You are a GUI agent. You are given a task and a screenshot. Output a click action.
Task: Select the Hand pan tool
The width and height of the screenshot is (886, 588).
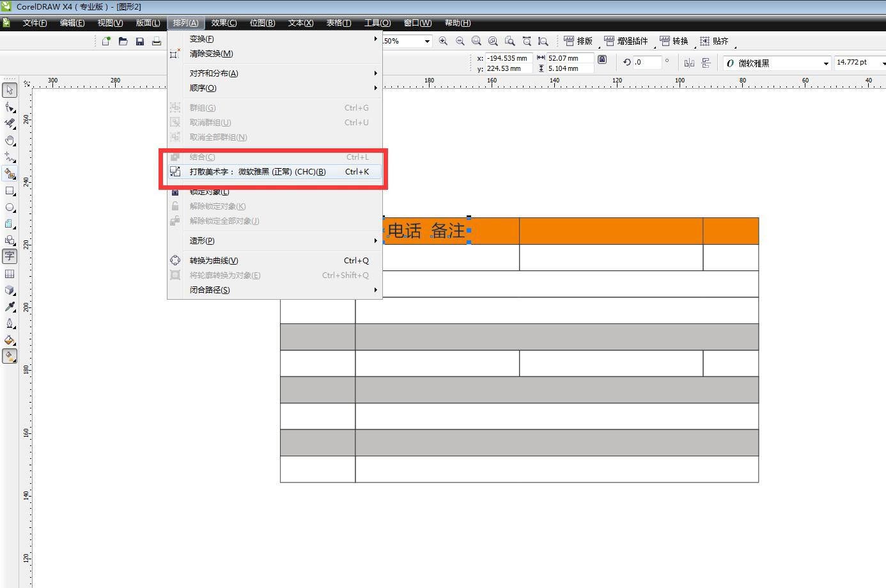pos(10,140)
